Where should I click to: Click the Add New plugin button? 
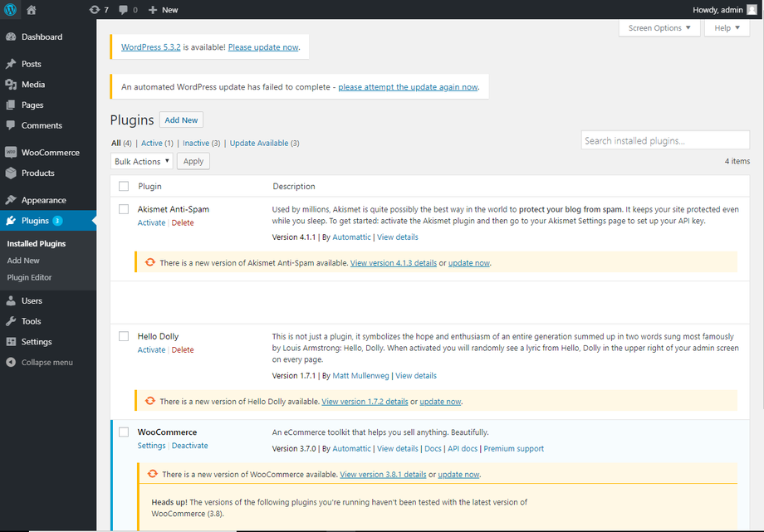[x=181, y=120]
